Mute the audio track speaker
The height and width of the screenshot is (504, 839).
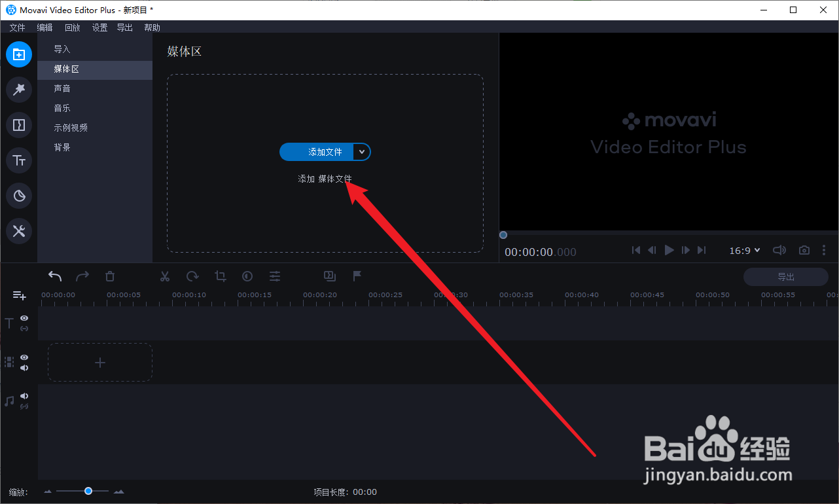24,396
